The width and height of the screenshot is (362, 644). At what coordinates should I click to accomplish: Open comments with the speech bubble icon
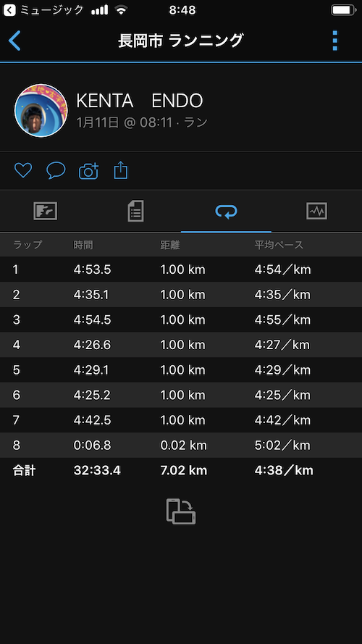[x=56, y=170]
